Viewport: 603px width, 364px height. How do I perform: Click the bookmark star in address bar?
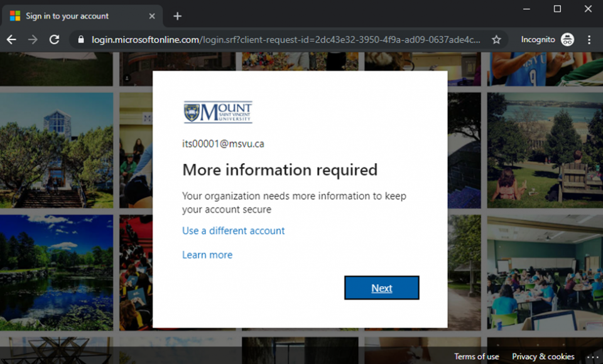pos(496,39)
